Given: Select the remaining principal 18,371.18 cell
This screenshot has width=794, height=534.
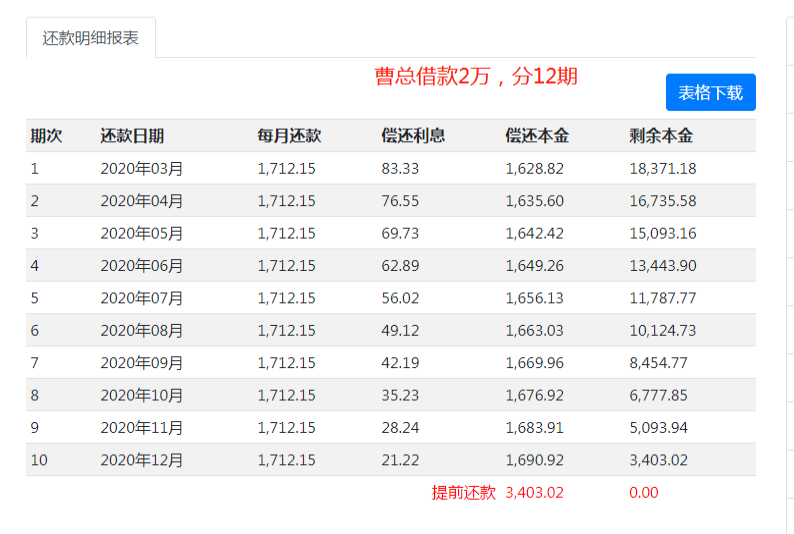Looking at the screenshot, I should [x=663, y=169].
